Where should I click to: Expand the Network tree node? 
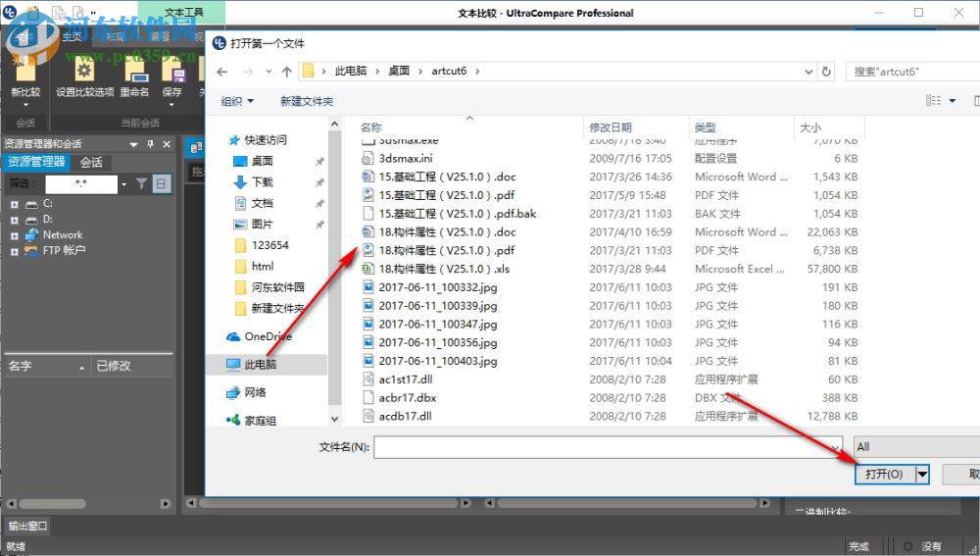coord(15,235)
